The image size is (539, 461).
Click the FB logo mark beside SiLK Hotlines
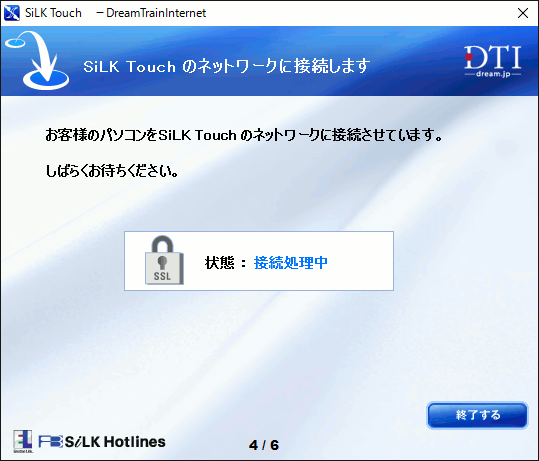(51, 442)
